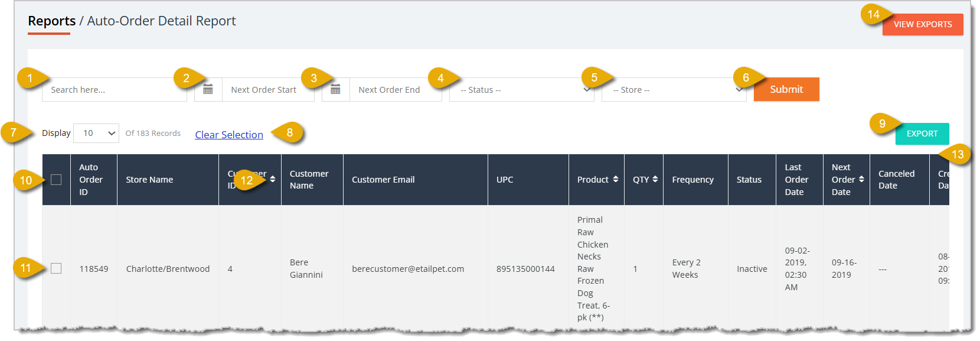This screenshot has width=980, height=341.
Task: Click the Next Order Start date field
Action: click(x=269, y=90)
